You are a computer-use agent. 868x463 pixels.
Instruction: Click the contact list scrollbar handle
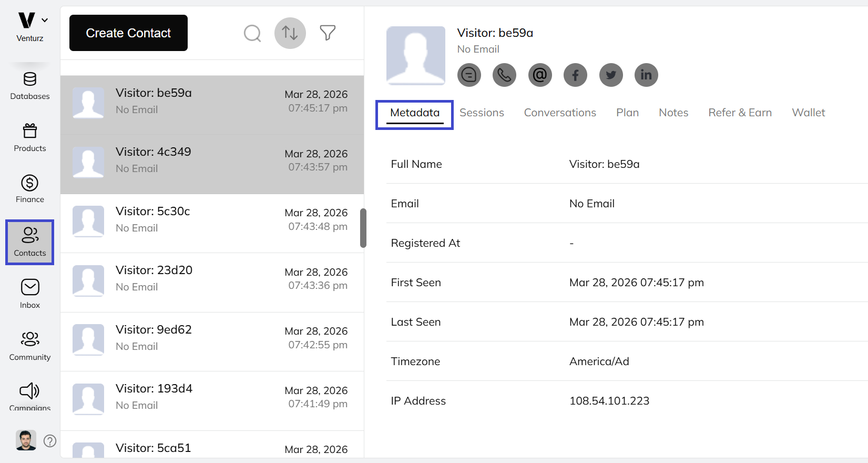pos(363,228)
